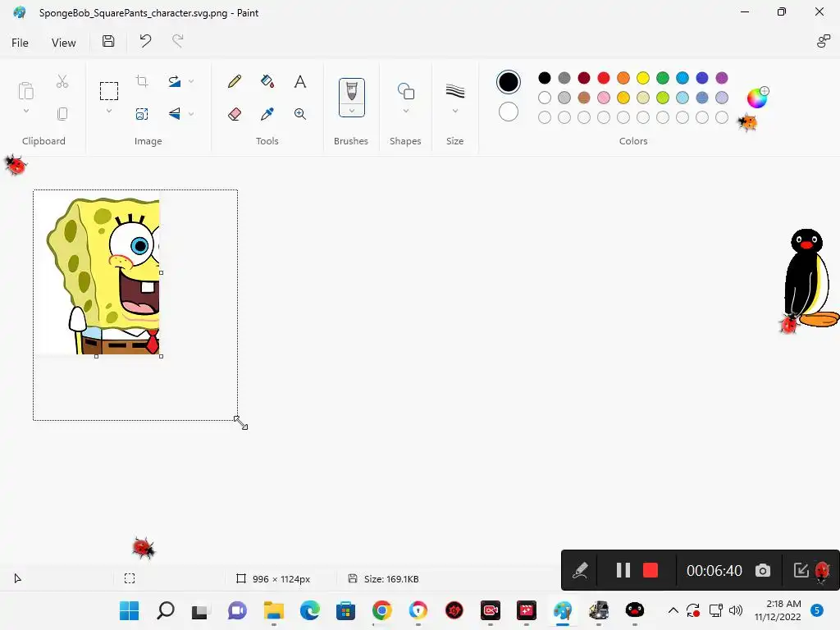Click the Shapes icon
Viewport: 840px width, 630px height.
tap(405, 91)
